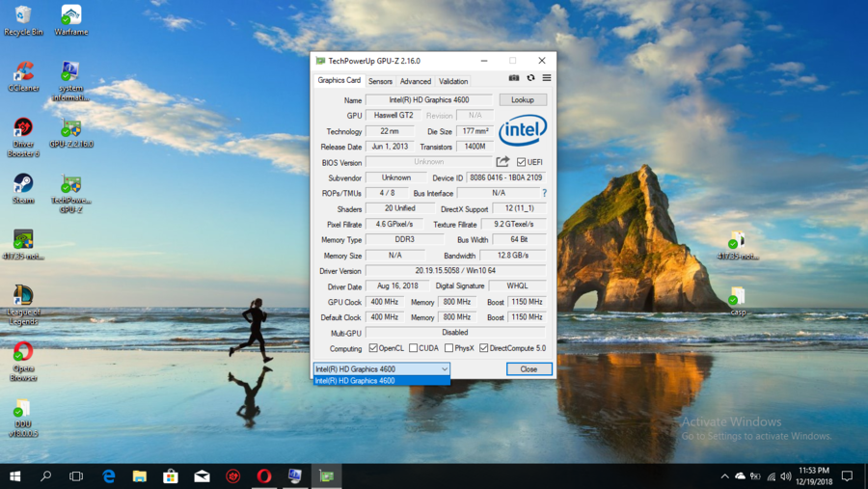868x489 pixels.
Task: Open the Mail app from taskbar
Action: 203,475
